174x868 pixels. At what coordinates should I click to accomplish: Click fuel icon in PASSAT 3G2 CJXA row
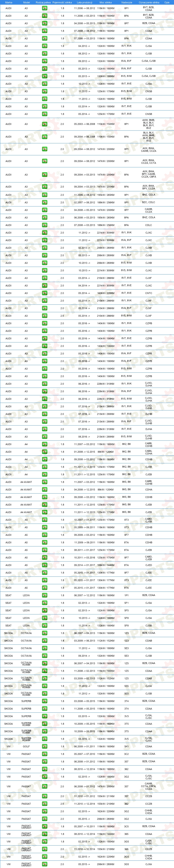45,819
